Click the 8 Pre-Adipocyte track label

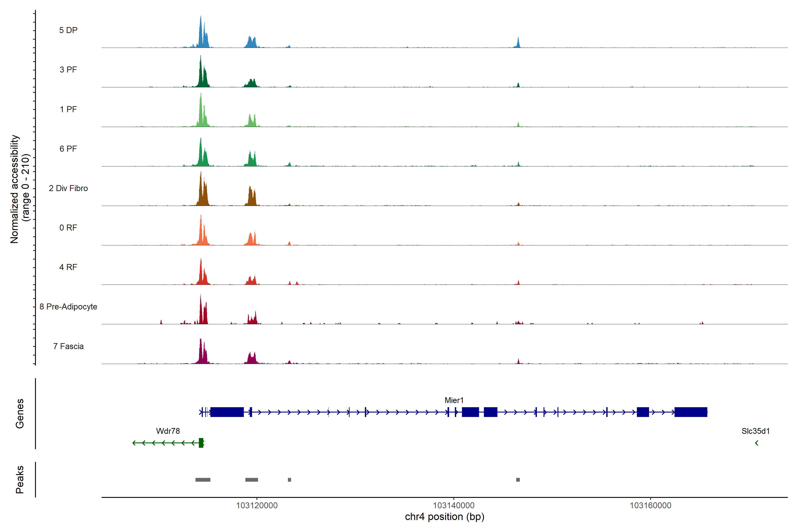68,307
